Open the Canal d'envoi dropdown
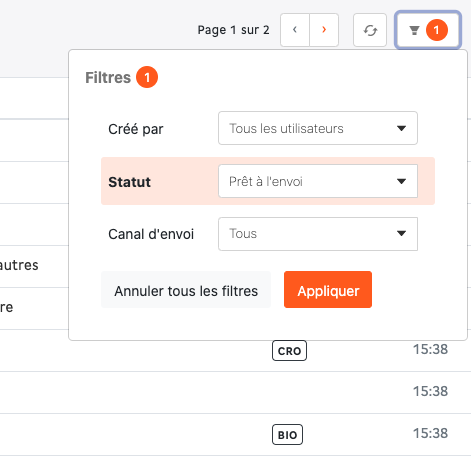This screenshot has width=471, height=466. pyautogui.click(x=318, y=234)
